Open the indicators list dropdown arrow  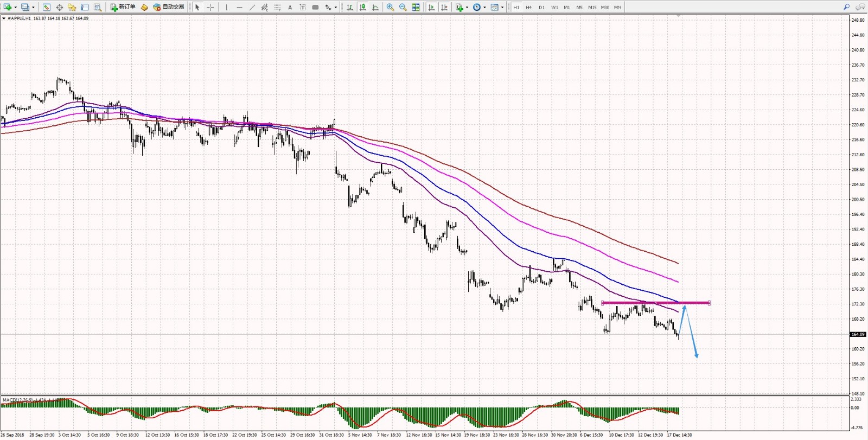[467, 7]
